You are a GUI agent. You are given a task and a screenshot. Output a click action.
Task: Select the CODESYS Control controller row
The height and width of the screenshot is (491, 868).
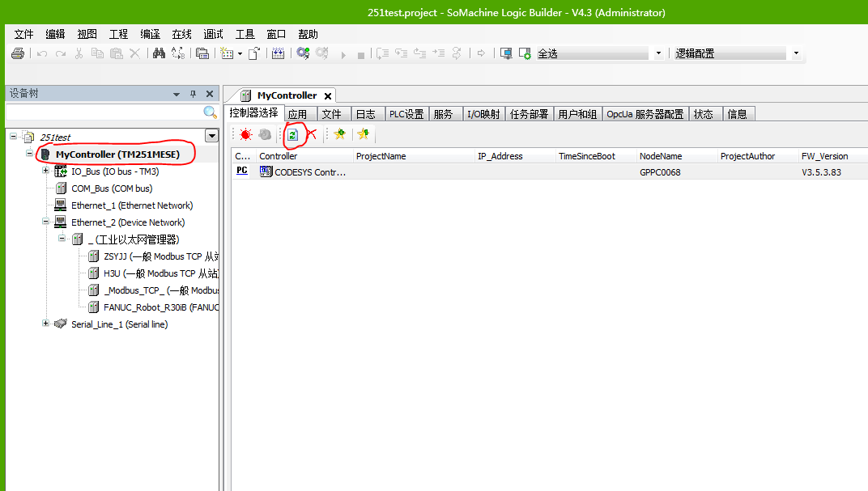(304, 171)
